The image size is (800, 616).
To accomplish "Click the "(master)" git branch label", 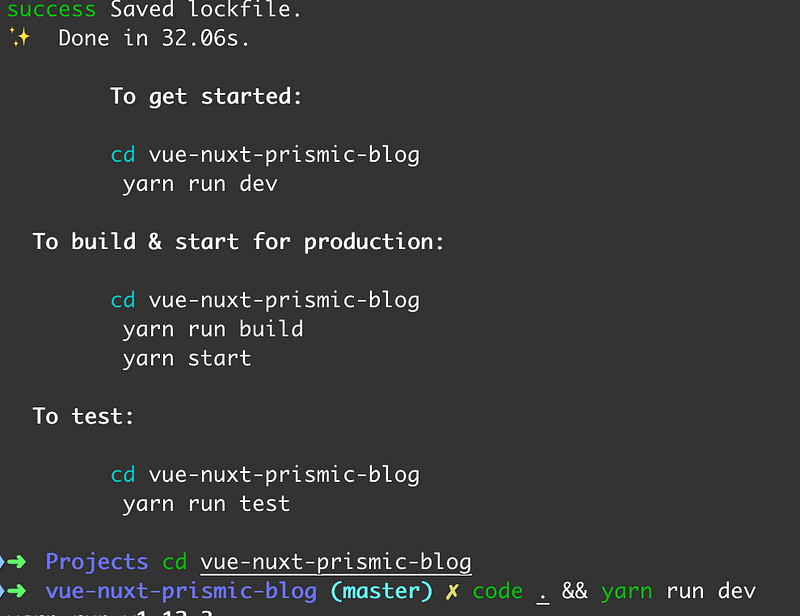I will tap(381, 591).
